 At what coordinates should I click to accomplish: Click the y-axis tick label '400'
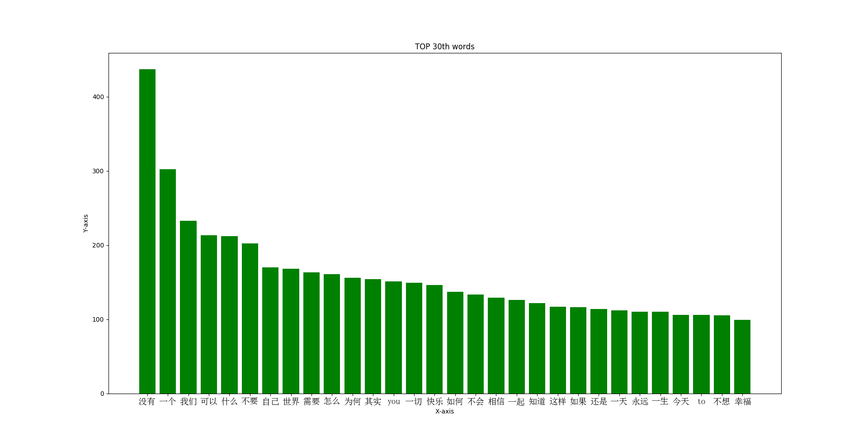(98, 97)
